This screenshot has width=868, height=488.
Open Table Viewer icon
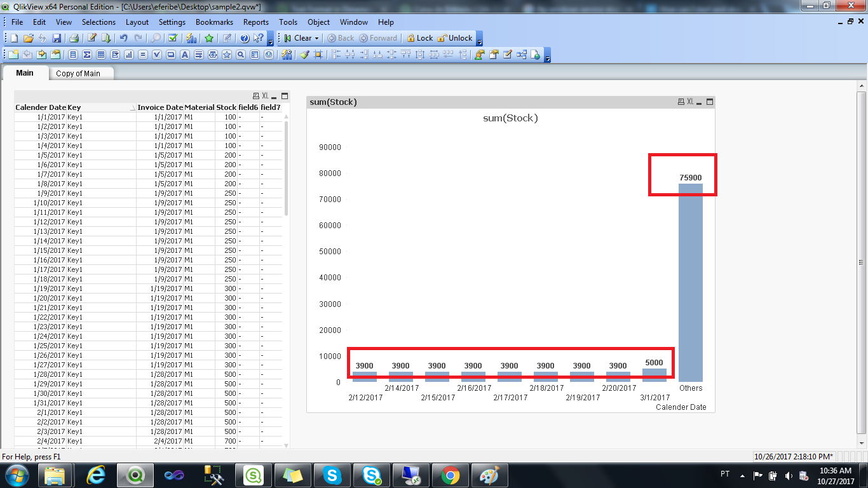(522, 55)
